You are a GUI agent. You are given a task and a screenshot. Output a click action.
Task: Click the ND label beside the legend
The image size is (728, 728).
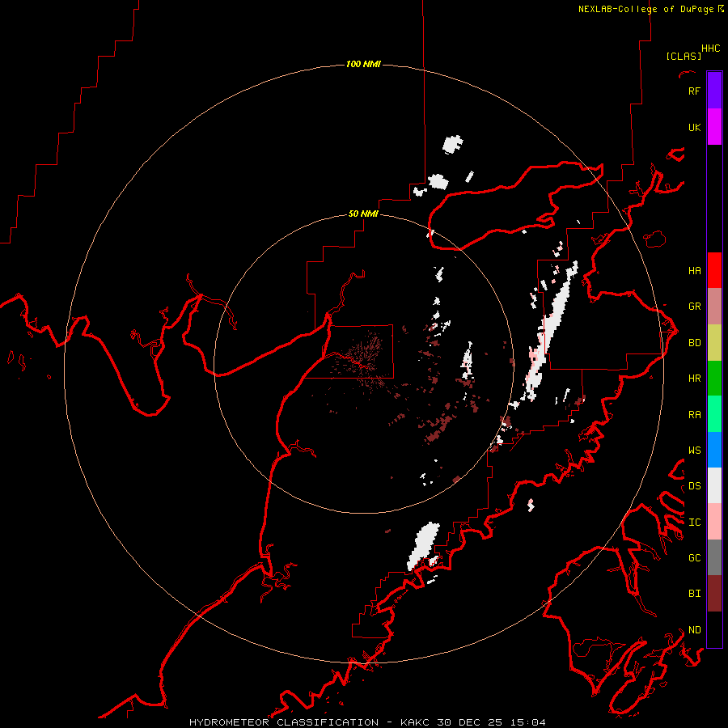click(694, 629)
